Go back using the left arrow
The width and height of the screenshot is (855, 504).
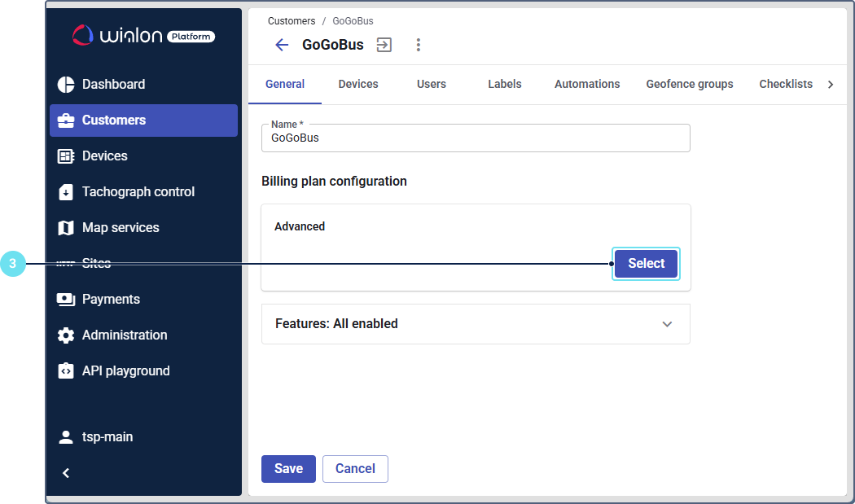(x=282, y=45)
